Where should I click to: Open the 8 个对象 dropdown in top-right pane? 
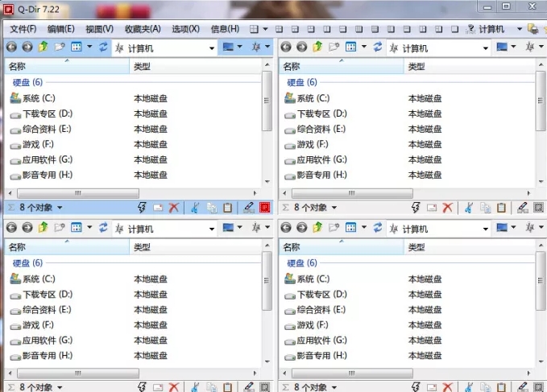point(334,208)
